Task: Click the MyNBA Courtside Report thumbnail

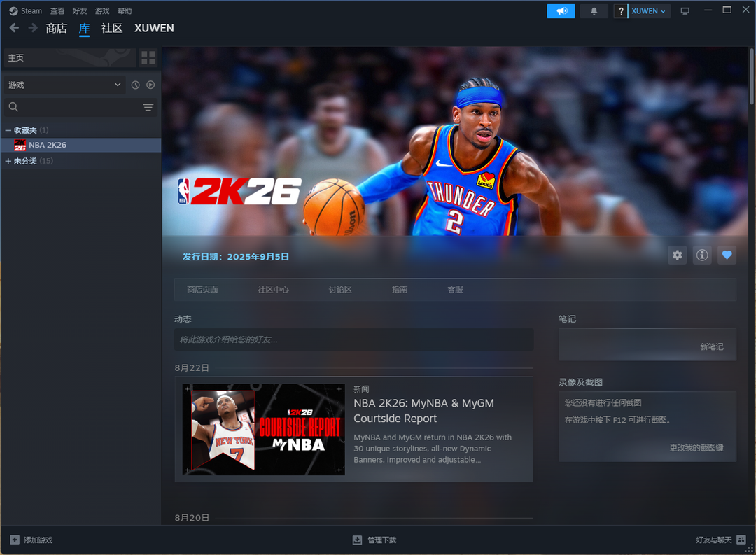Action: 263,429
